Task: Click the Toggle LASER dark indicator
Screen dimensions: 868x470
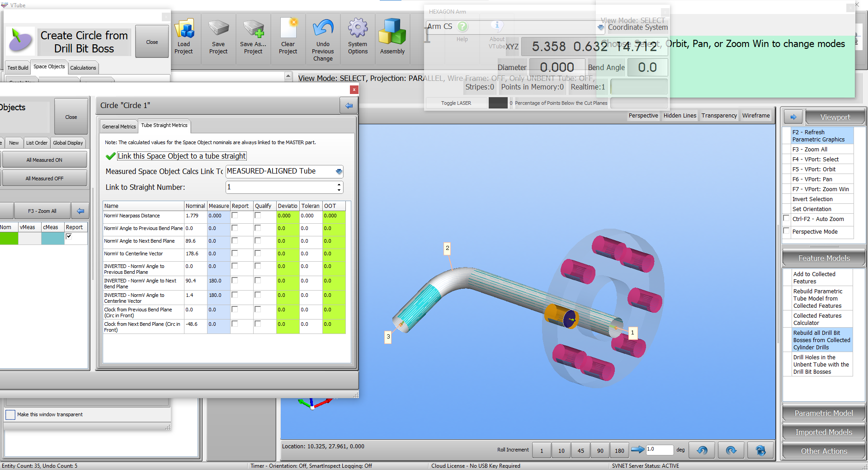Action: (498, 103)
